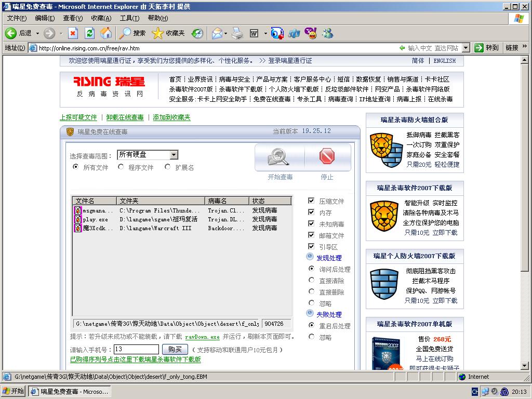532x399 pixels.
Task: Open the Back button history dropdown arrow
Action: (37, 33)
